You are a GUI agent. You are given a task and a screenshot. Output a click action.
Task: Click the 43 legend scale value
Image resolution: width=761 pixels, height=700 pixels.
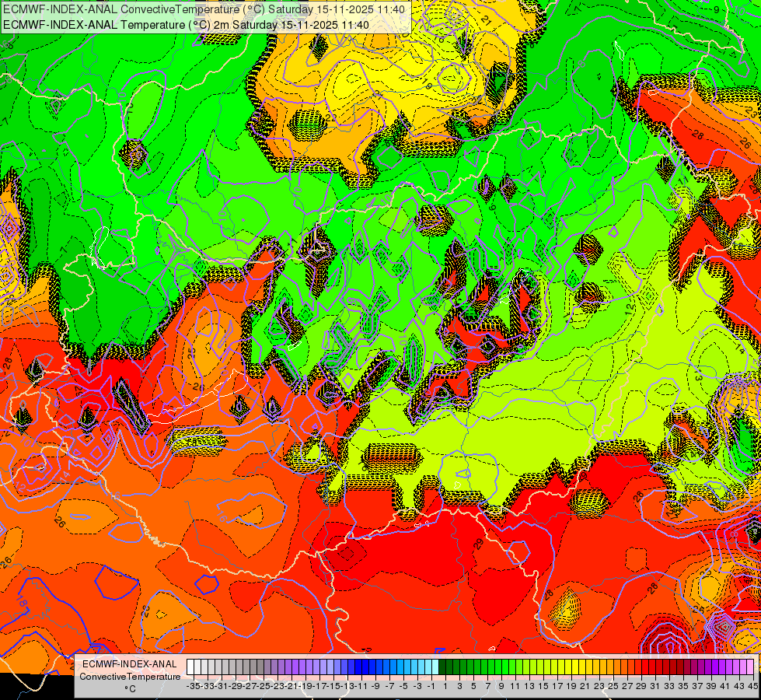[x=739, y=687]
